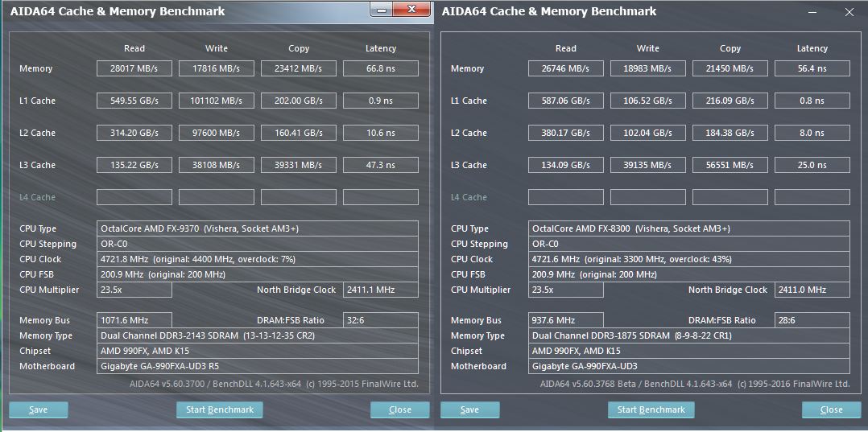This screenshot has height=432, width=868.
Task: Click DRAM:FSB Ratio value 32:6
Action: tap(381, 320)
